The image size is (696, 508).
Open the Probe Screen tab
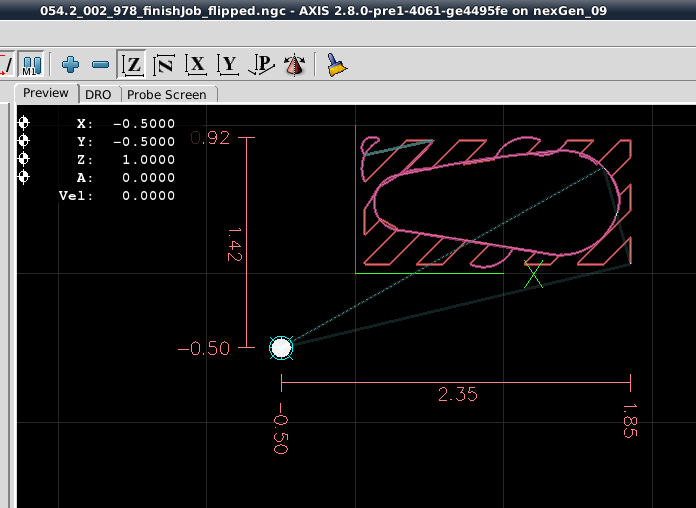(x=166, y=94)
